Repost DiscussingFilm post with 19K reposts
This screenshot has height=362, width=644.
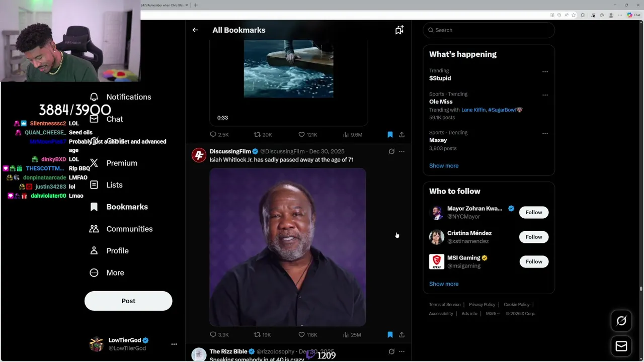click(263, 335)
